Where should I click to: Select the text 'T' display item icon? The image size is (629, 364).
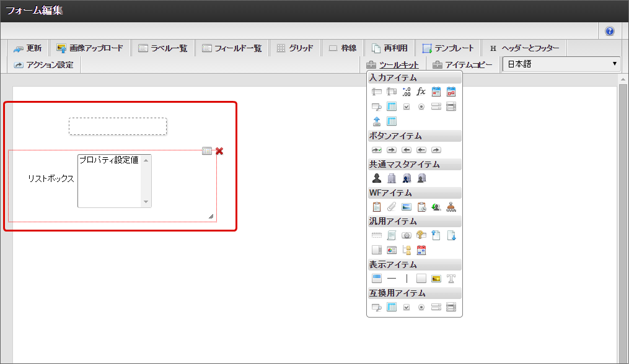click(451, 279)
